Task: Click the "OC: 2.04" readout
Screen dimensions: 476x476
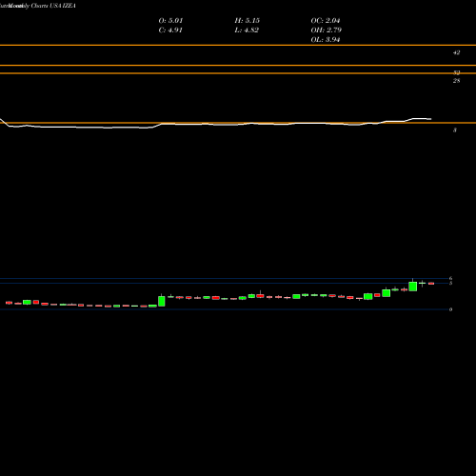Action: point(326,21)
